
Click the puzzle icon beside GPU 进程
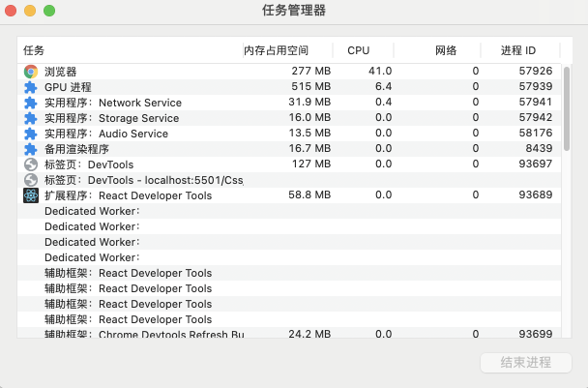pos(31,87)
